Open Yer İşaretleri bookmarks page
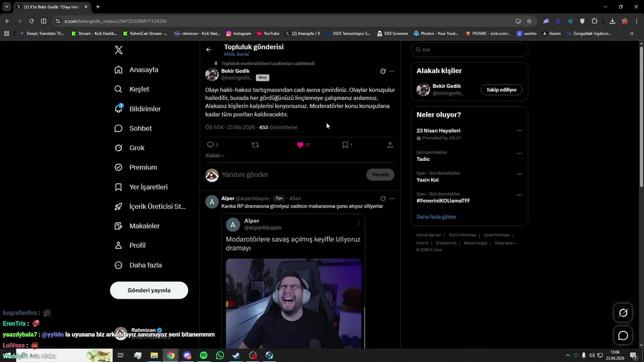This screenshot has height=362, width=644. click(x=141, y=187)
